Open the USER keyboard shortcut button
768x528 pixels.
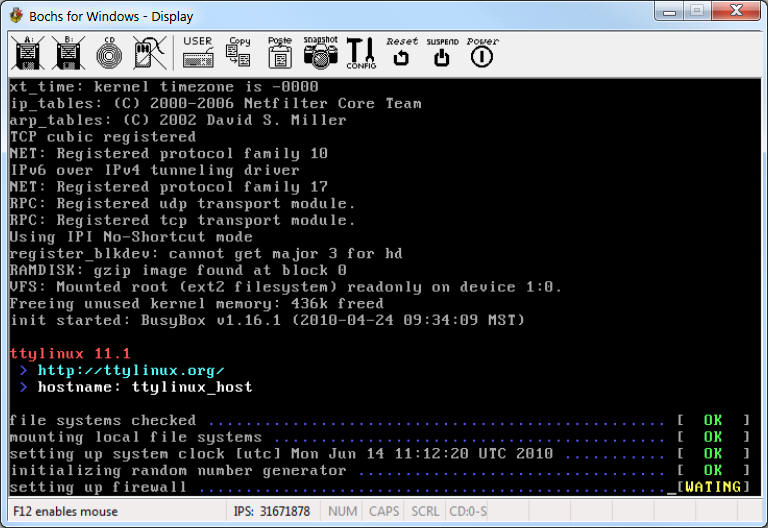[x=198, y=52]
